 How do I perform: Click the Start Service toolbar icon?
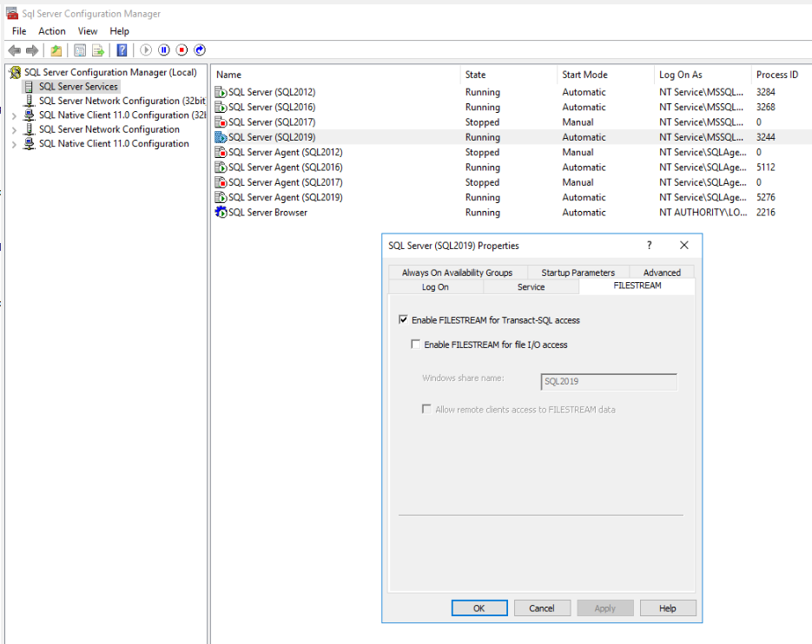click(146, 50)
